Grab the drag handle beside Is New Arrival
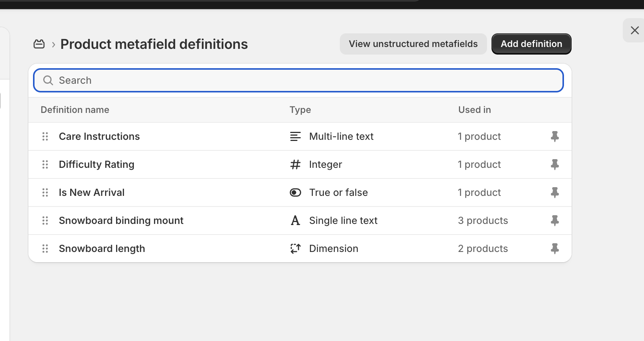The width and height of the screenshot is (644, 341). coord(45,192)
